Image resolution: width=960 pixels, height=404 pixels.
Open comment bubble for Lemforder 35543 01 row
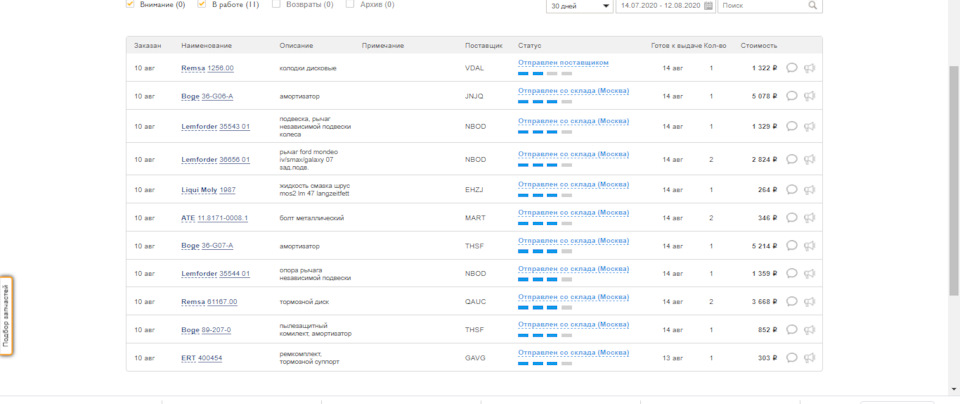coord(791,126)
